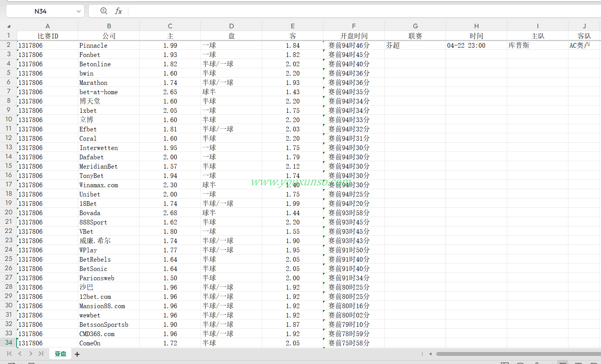Viewport: 601px width, 364px height.
Task: Select the Interwetten company cell
Action: [109, 148]
